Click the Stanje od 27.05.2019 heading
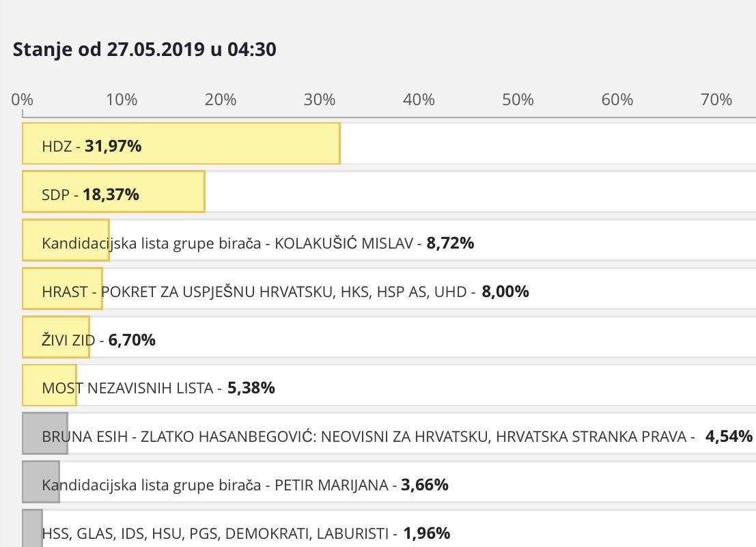This screenshot has height=547, width=756. tap(145, 50)
